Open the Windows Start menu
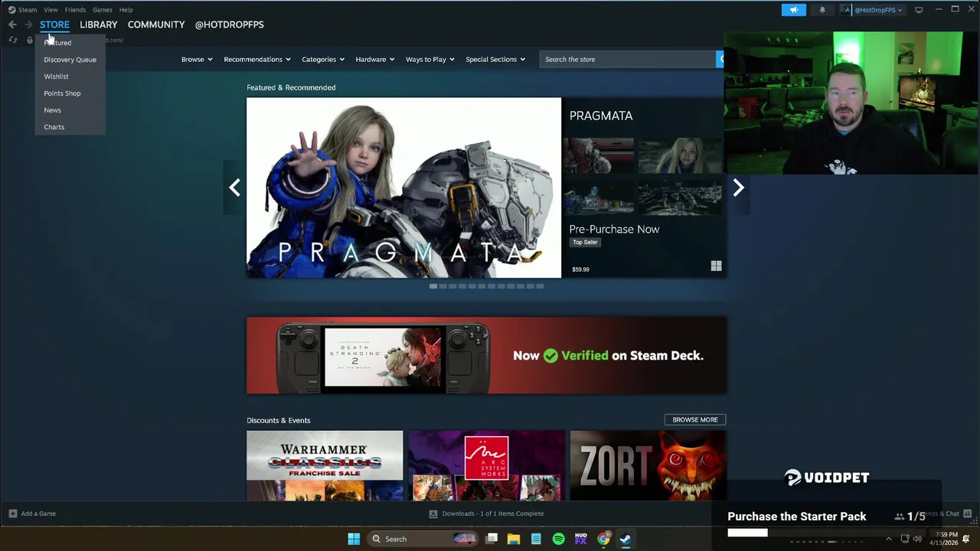Viewport: 980px width, 551px height. (354, 539)
